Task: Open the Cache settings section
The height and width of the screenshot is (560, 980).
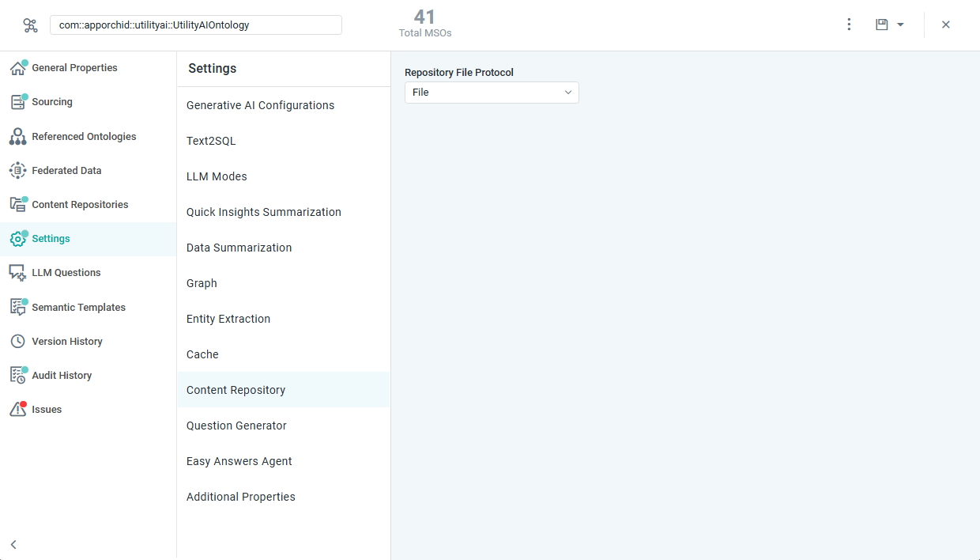Action: click(284, 354)
